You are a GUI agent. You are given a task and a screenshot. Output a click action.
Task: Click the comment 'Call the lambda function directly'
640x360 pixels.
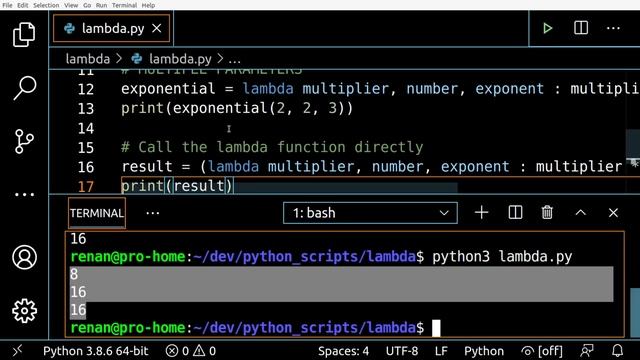(x=272, y=147)
